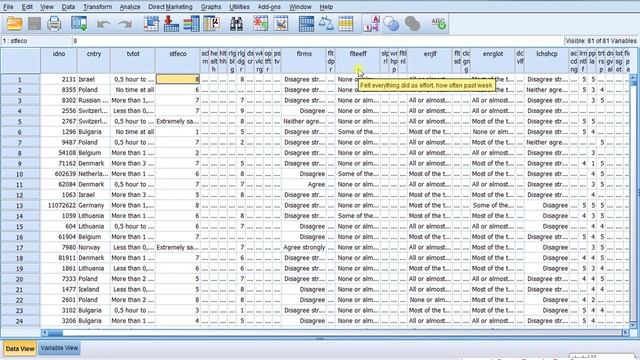Click idno cell '11072622' in row 13
The height and width of the screenshot is (360, 640).
coord(59,205)
